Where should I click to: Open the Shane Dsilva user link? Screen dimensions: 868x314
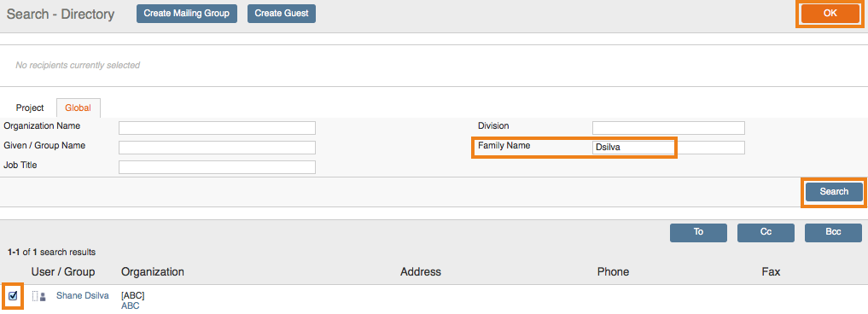click(x=83, y=296)
